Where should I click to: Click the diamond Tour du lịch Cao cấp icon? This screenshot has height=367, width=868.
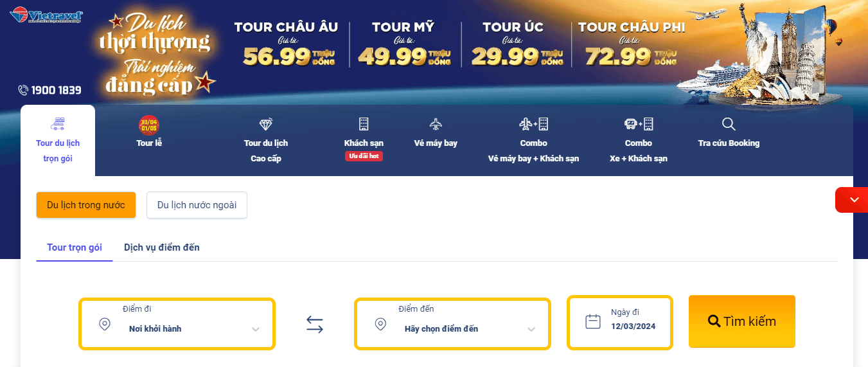point(266,125)
